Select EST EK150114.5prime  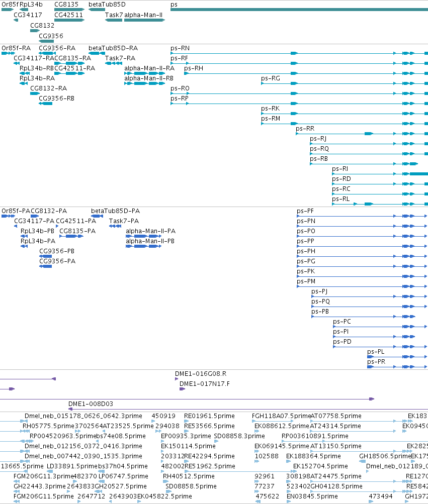pyautogui.click(x=188, y=446)
